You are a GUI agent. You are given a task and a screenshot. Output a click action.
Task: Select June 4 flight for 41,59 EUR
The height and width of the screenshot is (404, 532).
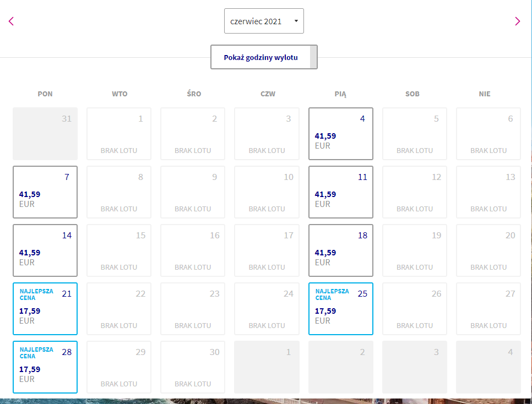click(341, 134)
